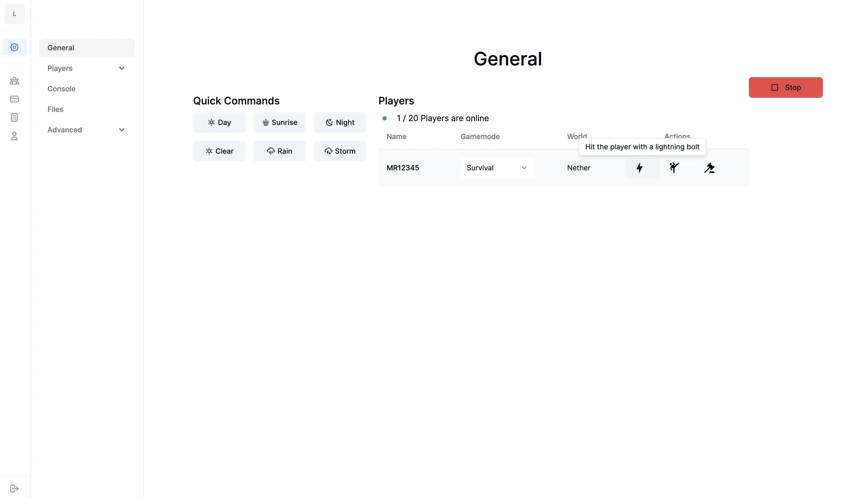Click the Sunrise quick command button
Screen dimensions: 868x498
click(280, 122)
